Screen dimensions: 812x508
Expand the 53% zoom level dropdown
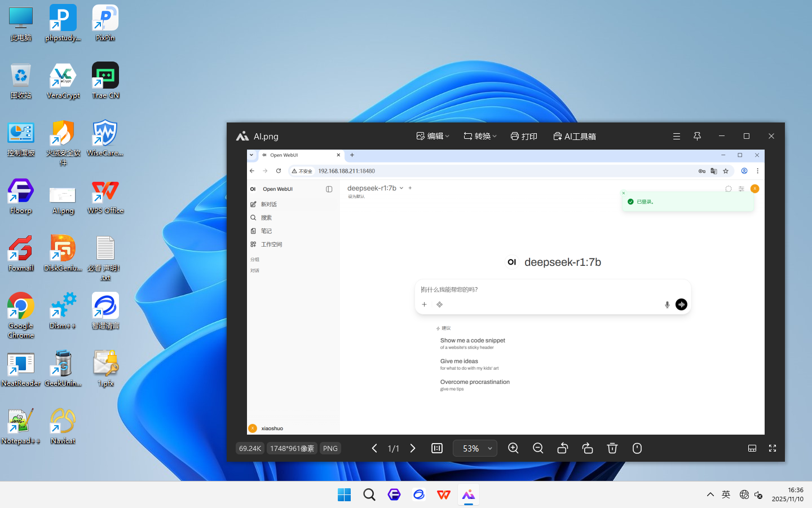tap(489, 449)
